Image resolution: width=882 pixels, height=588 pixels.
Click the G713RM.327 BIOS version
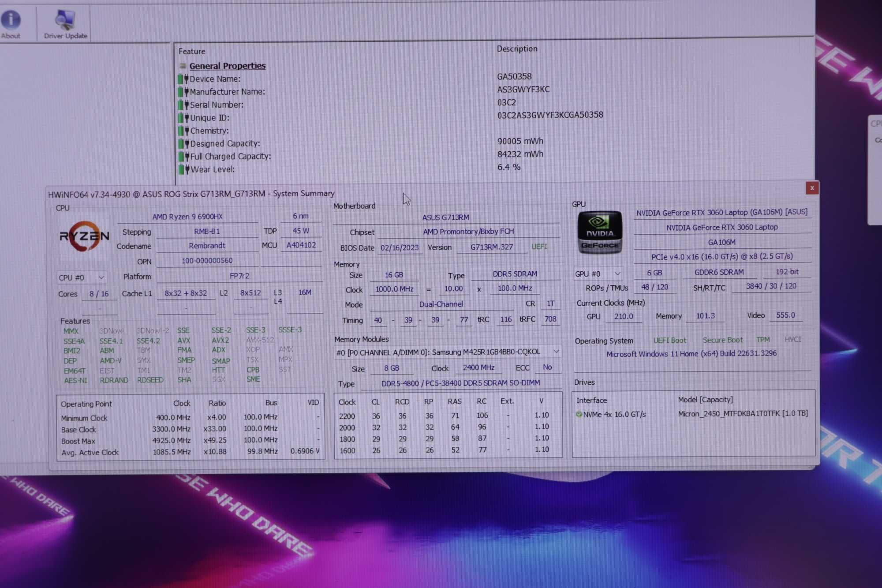(492, 247)
